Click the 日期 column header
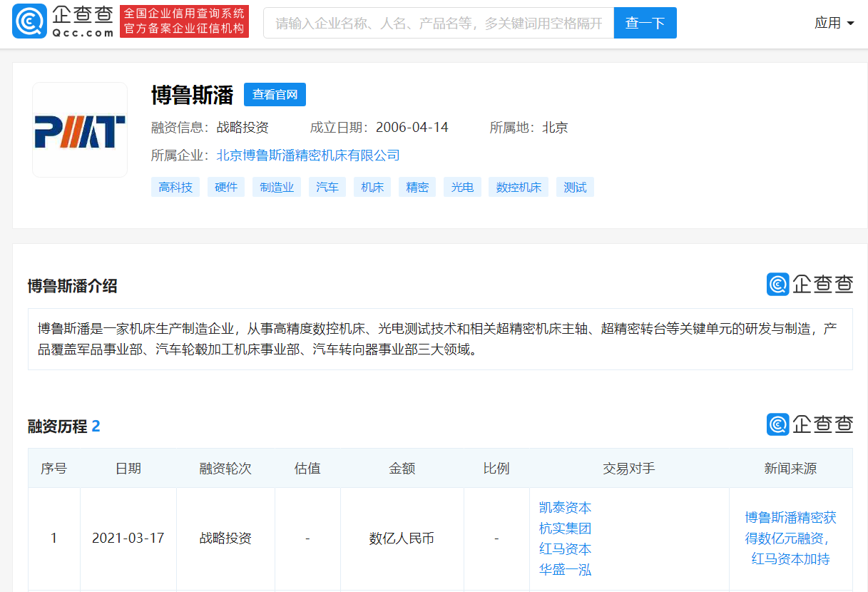 pos(128,469)
